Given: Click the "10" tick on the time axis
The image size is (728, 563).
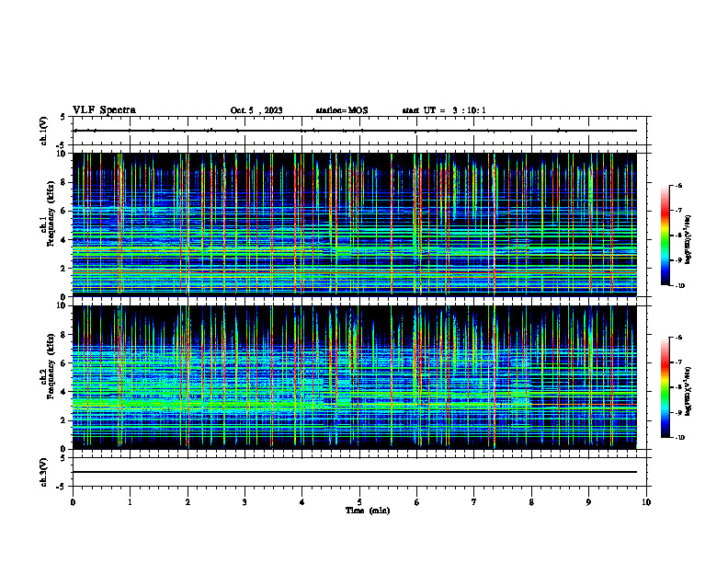Looking at the screenshot, I should point(646,502).
